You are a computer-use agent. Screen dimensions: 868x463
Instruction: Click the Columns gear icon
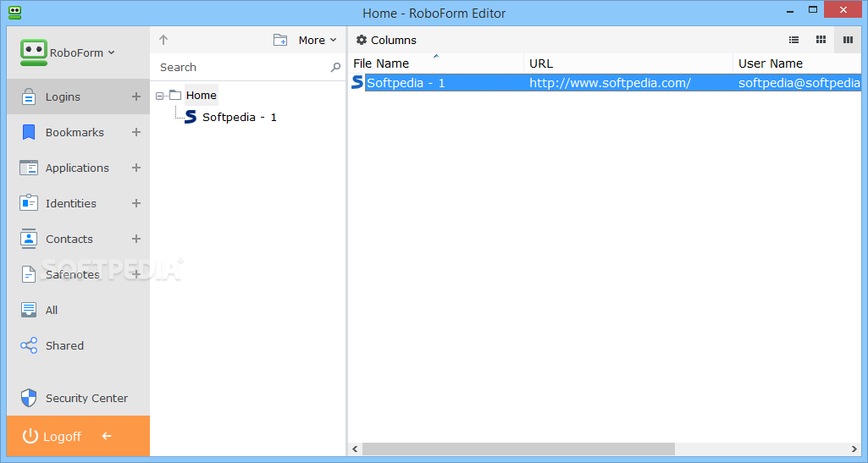pyautogui.click(x=362, y=40)
